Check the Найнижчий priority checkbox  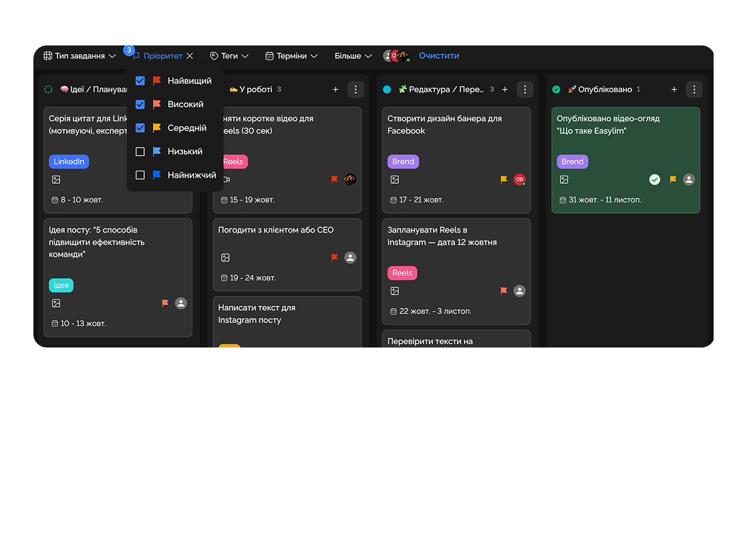140,175
